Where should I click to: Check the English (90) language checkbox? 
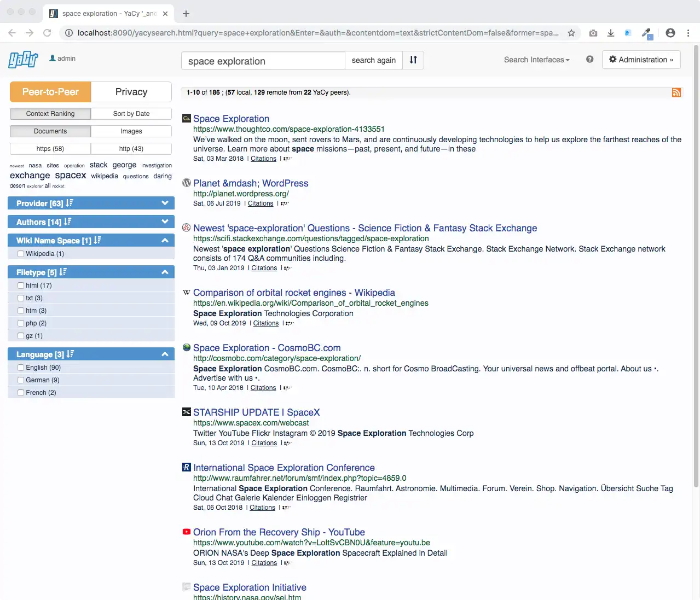click(21, 368)
